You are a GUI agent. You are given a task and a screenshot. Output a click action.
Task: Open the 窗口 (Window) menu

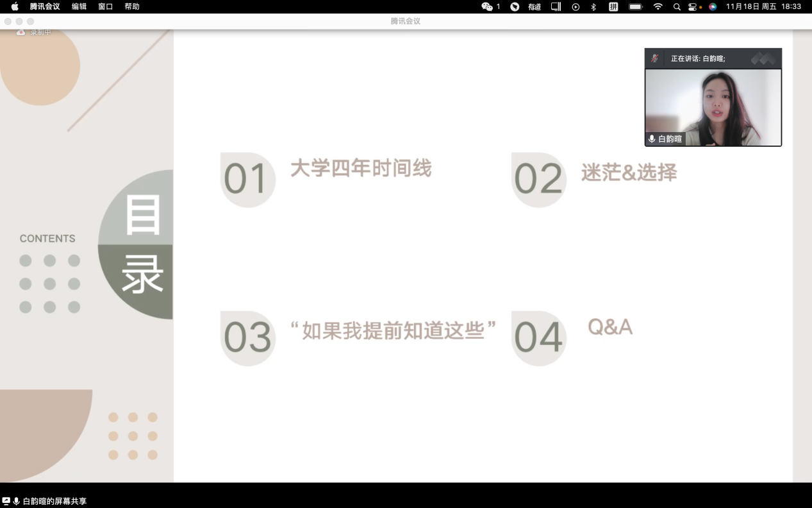coord(105,6)
